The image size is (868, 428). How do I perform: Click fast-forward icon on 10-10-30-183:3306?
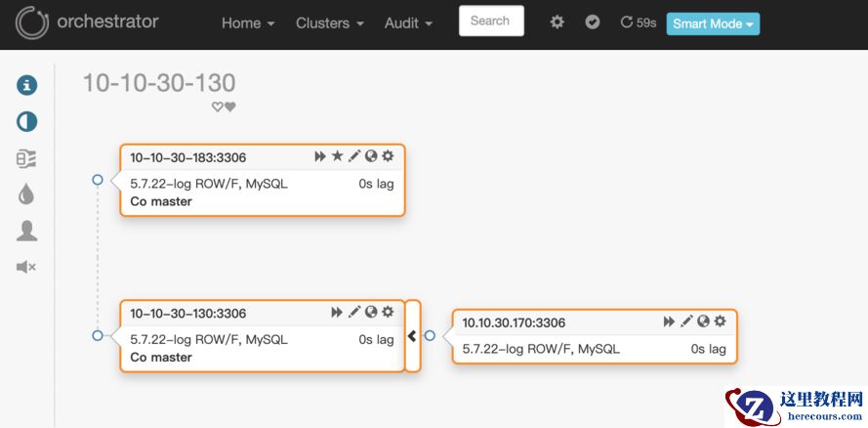pyautogui.click(x=320, y=156)
